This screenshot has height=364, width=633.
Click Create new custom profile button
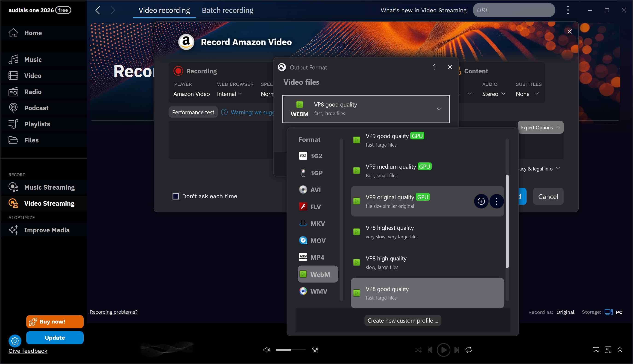point(403,321)
